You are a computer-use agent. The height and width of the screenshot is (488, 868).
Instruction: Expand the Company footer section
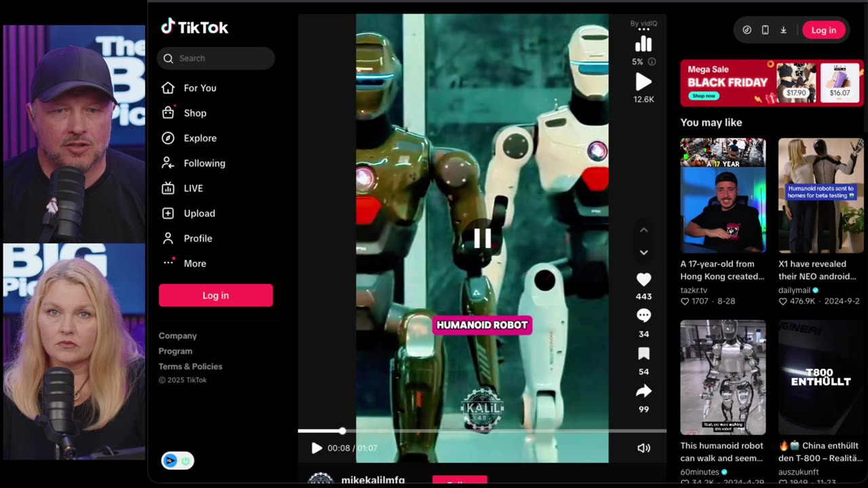[x=178, y=335]
